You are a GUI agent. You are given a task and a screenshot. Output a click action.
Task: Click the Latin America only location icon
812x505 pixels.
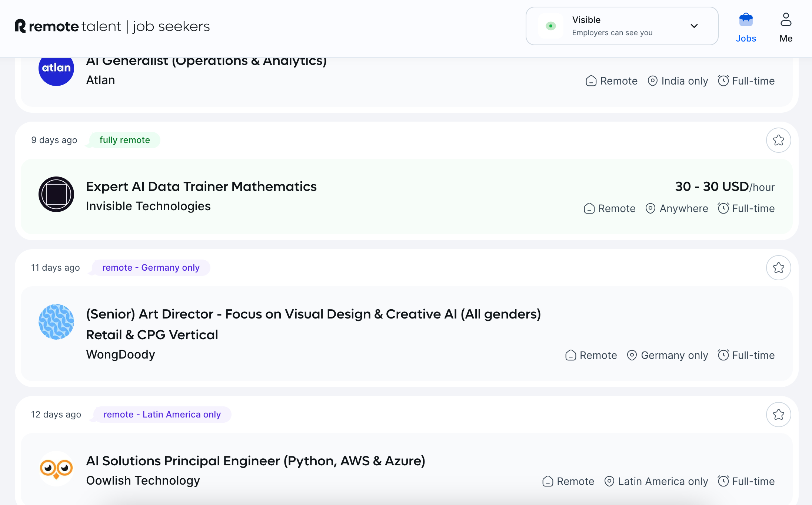point(609,481)
